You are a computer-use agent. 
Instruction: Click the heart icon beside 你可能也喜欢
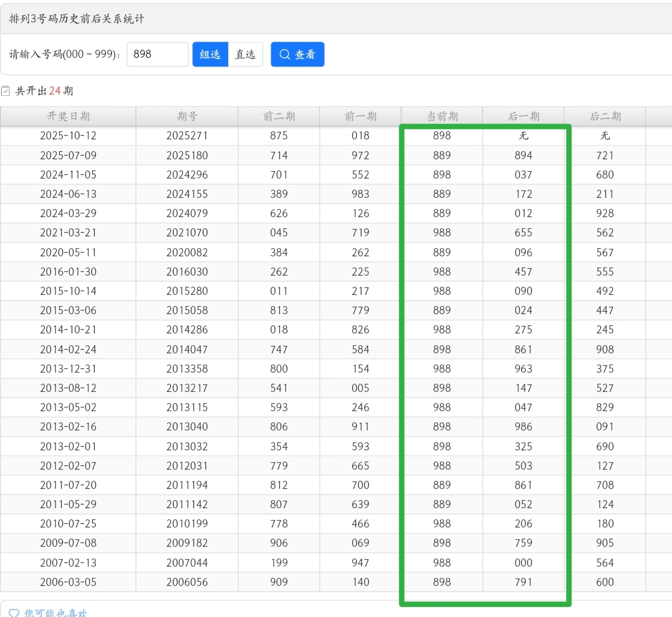click(x=14, y=613)
